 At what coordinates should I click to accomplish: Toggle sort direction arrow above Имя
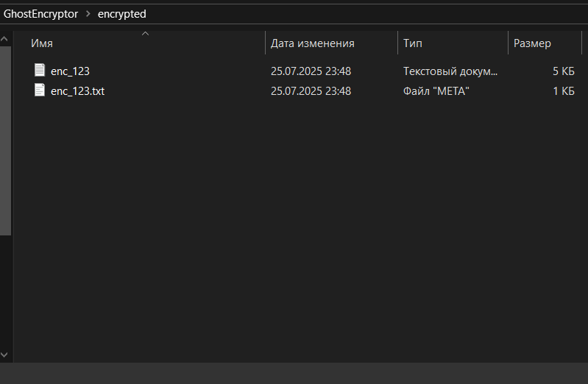pyautogui.click(x=145, y=34)
